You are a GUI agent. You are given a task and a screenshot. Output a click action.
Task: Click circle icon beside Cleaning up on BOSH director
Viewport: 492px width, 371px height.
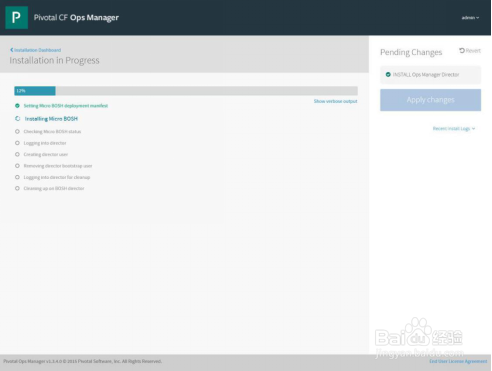[17, 188]
